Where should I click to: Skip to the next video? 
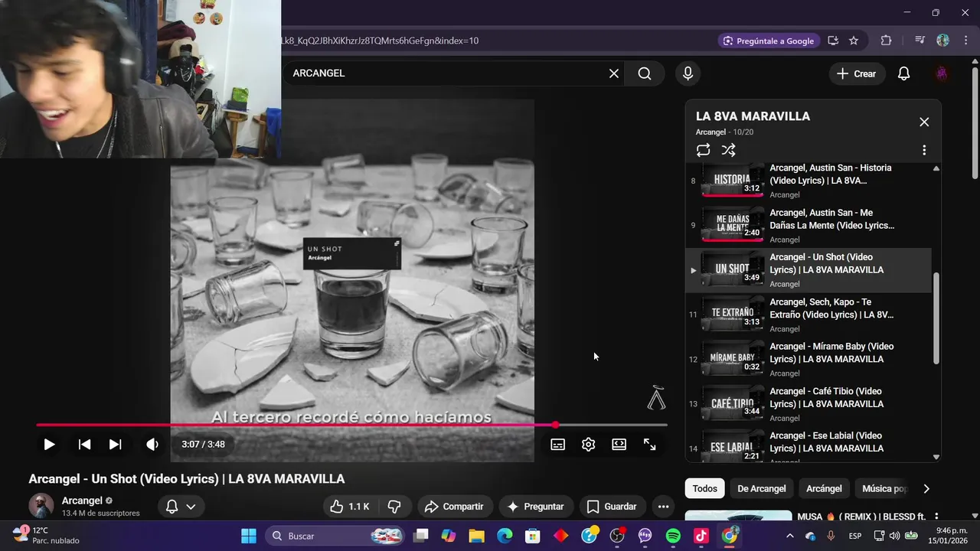115,444
